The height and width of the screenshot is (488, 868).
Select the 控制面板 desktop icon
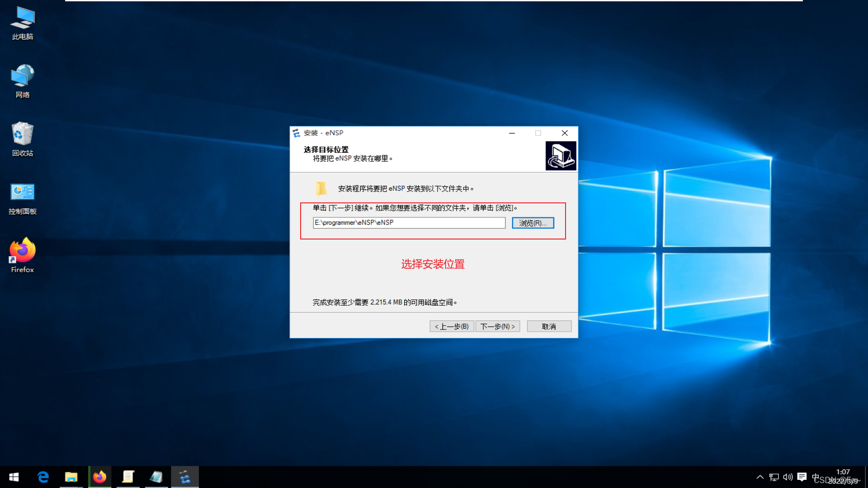point(23,199)
